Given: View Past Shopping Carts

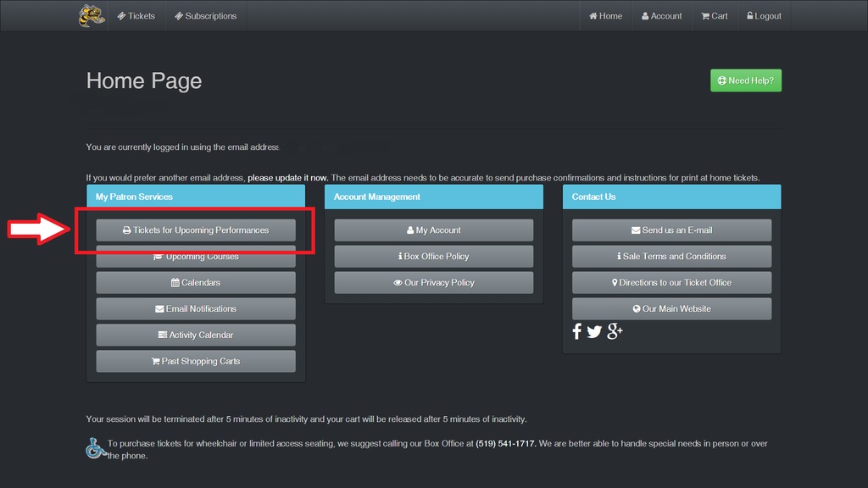Looking at the screenshot, I should pyautogui.click(x=196, y=362).
